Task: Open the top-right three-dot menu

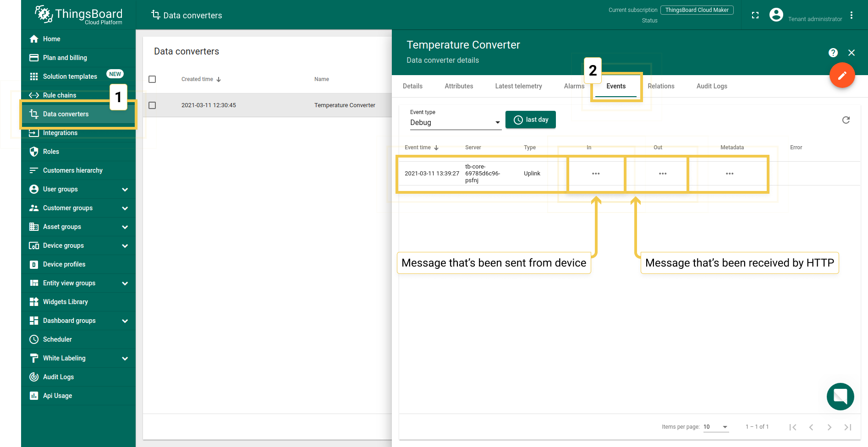Action: point(852,15)
